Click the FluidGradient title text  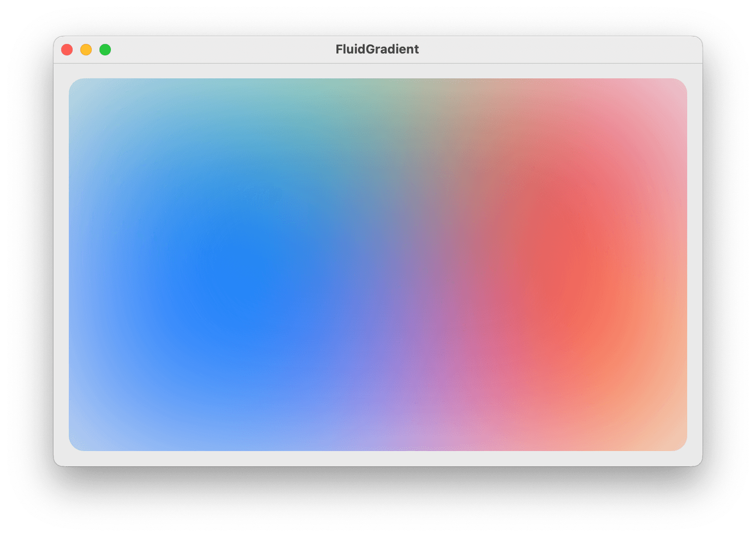377,49
